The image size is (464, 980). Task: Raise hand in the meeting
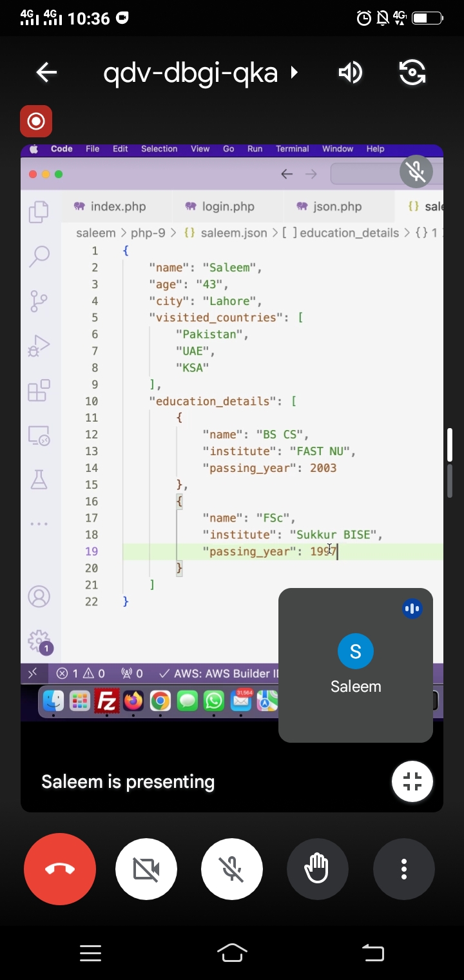[x=318, y=869]
